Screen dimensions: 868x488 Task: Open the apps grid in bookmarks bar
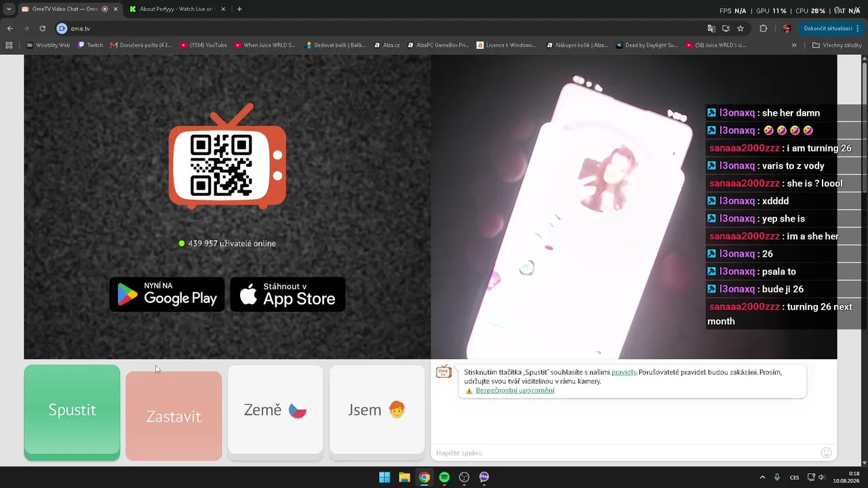point(9,45)
